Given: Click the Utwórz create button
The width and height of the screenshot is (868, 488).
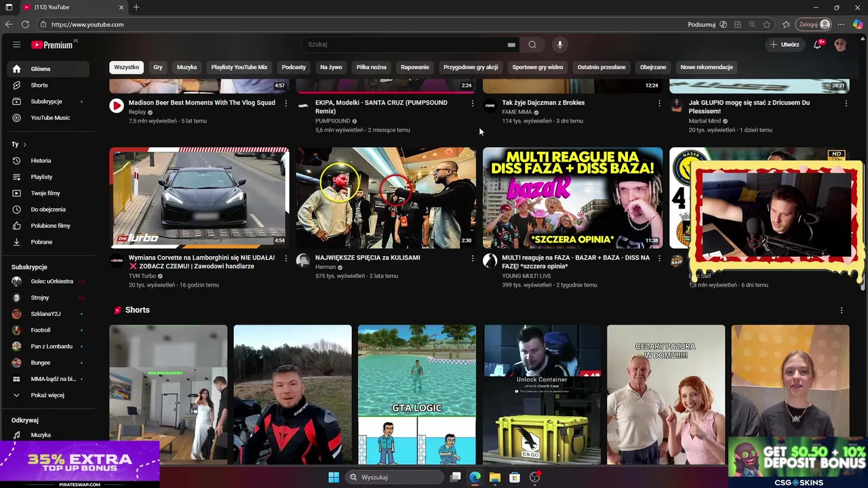Looking at the screenshot, I should [x=785, y=45].
